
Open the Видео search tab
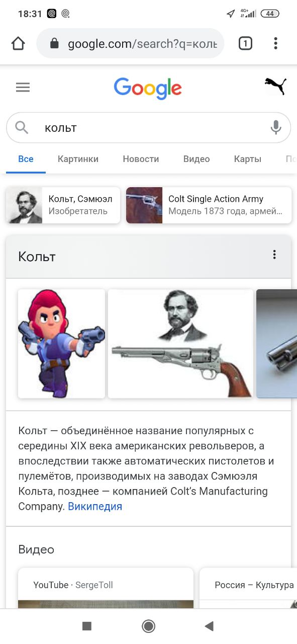tap(196, 159)
